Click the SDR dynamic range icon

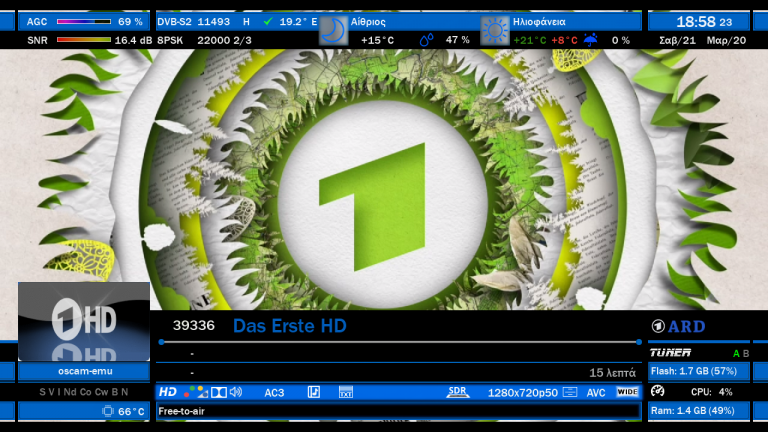[x=458, y=392]
